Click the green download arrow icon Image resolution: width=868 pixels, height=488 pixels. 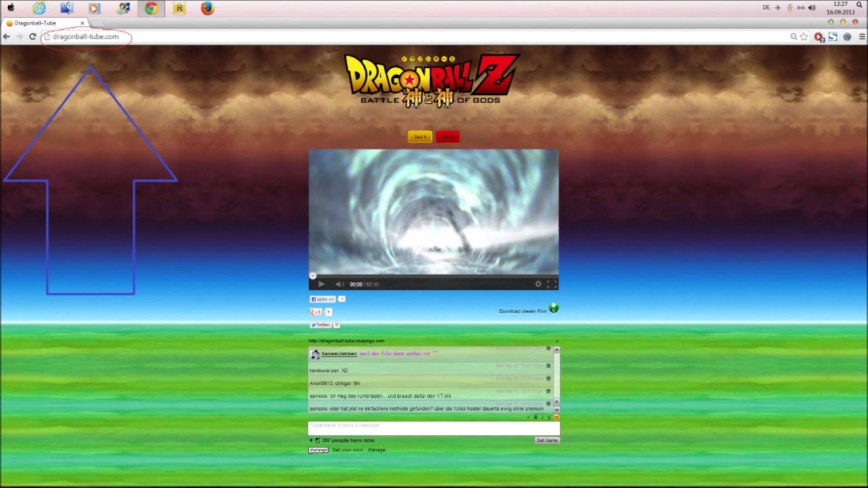click(554, 308)
